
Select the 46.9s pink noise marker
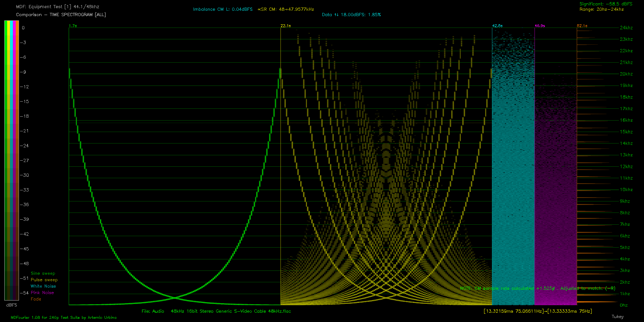[x=540, y=26]
